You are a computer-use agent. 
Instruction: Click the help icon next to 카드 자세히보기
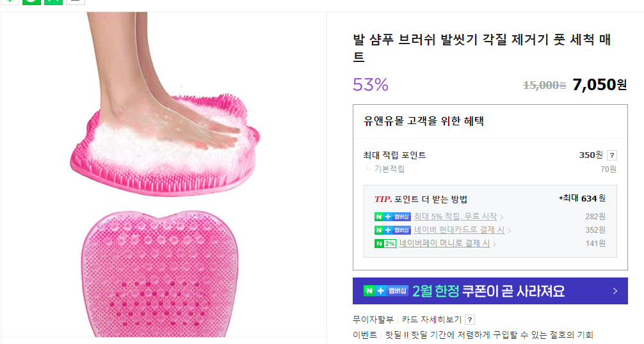[470, 320]
